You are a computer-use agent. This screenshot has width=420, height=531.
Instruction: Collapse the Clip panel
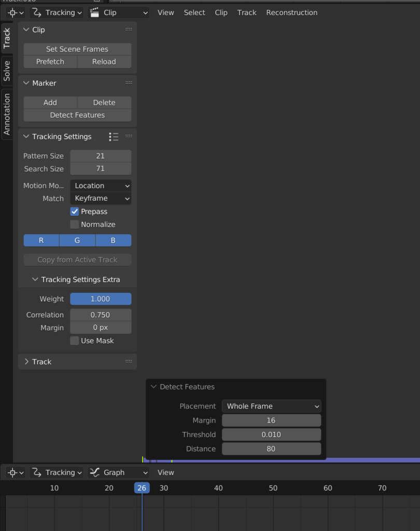click(26, 30)
